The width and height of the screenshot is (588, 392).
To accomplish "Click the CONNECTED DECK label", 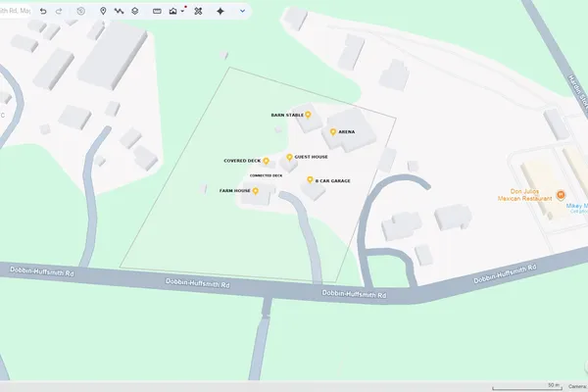I will (267, 175).
